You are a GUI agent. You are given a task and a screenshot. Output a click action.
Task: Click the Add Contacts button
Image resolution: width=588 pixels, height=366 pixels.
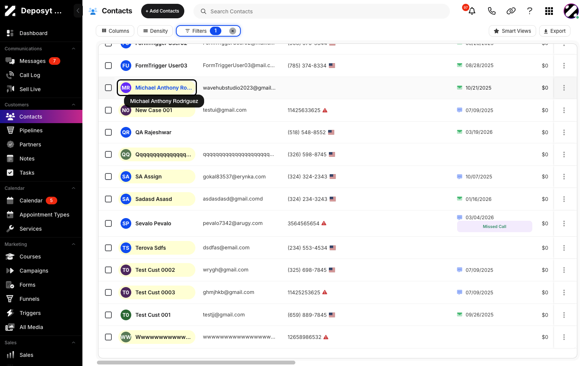click(x=163, y=11)
